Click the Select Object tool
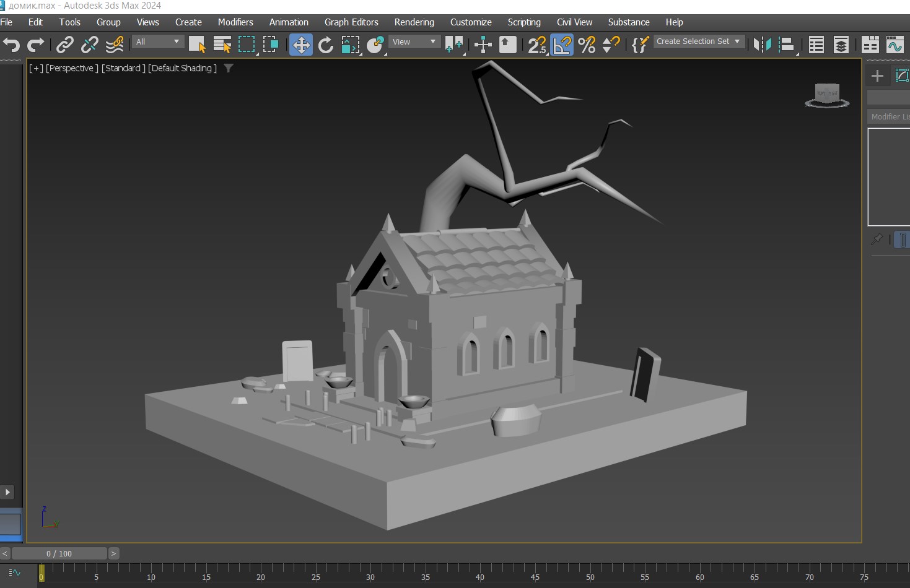This screenshot has height=588, width=910. pos(197,45)
